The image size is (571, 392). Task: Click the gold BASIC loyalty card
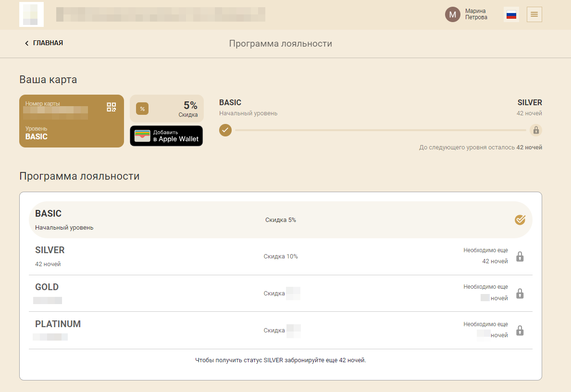72,121
